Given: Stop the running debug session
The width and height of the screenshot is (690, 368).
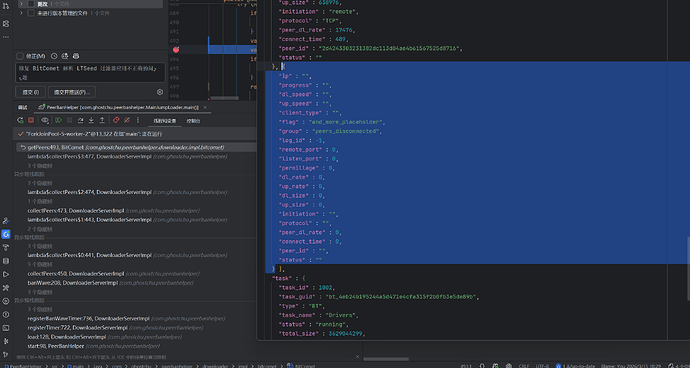Looking at the screenshot, I should pos(31,120).
